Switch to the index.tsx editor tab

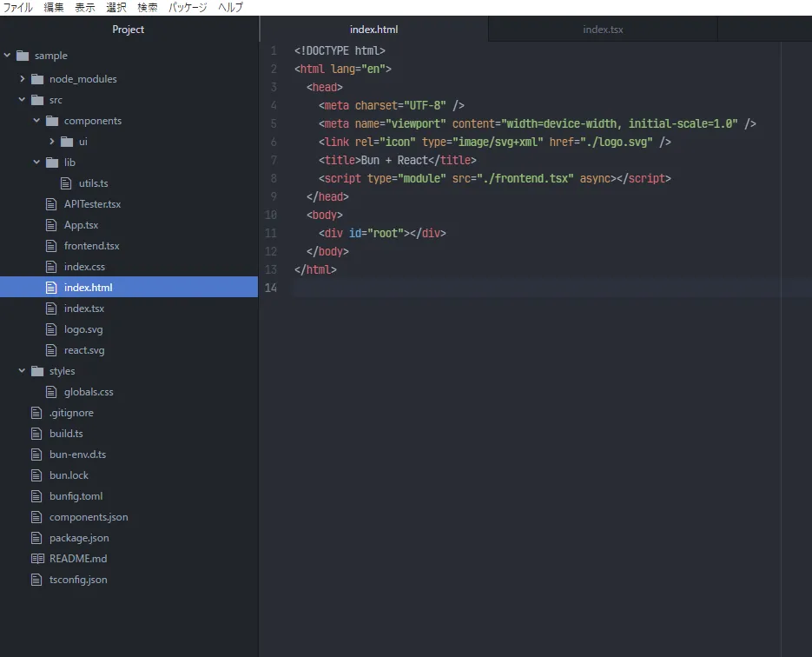[x=603, y=30]
